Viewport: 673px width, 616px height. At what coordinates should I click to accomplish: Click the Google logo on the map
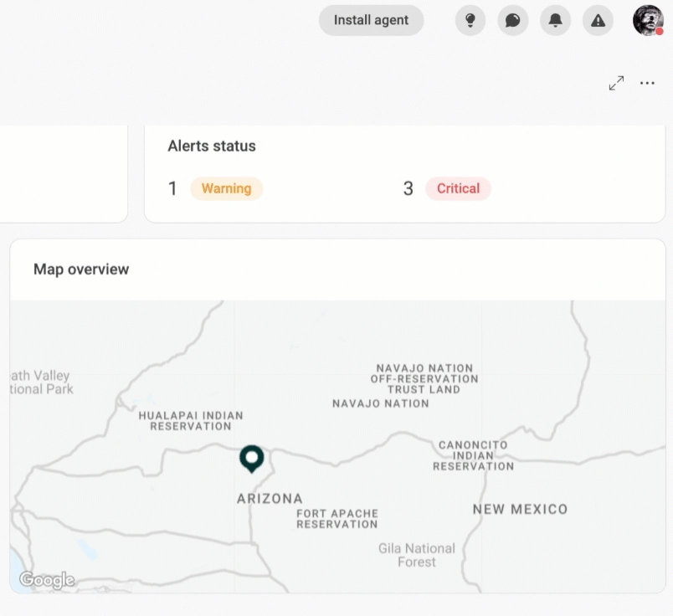pyautogui.click(x=47, y=580)
